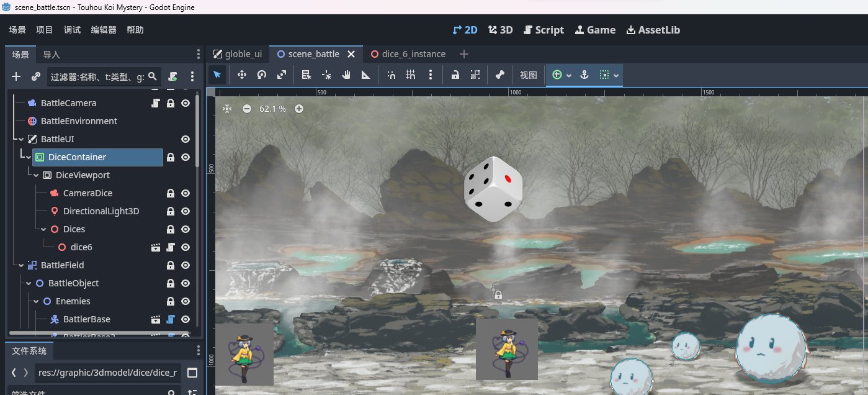Open the list-select nodes tool
The height and width of the screenshot is (395, 868).
coord(306,75)
